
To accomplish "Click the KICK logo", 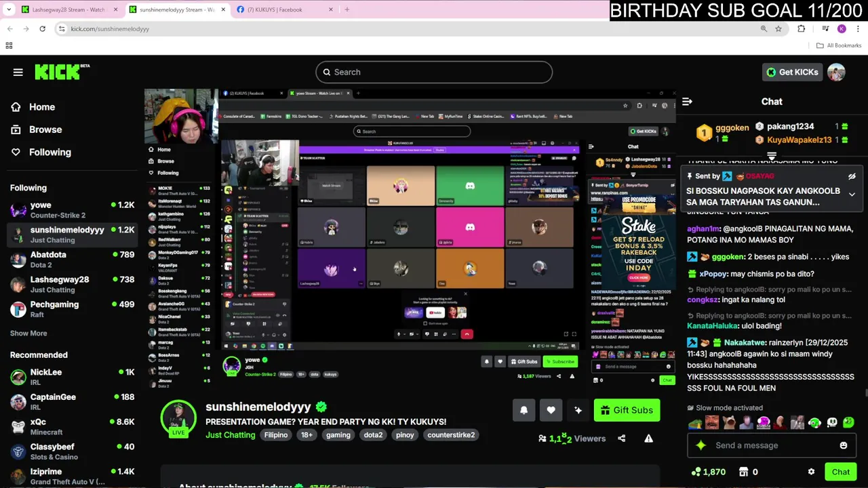I will click(62, 72).
